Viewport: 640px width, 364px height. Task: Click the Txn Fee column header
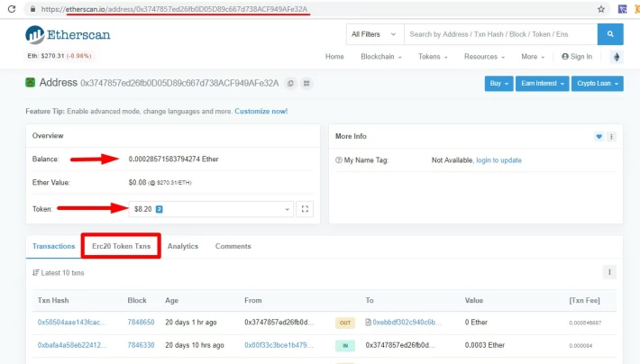point(584,300)
